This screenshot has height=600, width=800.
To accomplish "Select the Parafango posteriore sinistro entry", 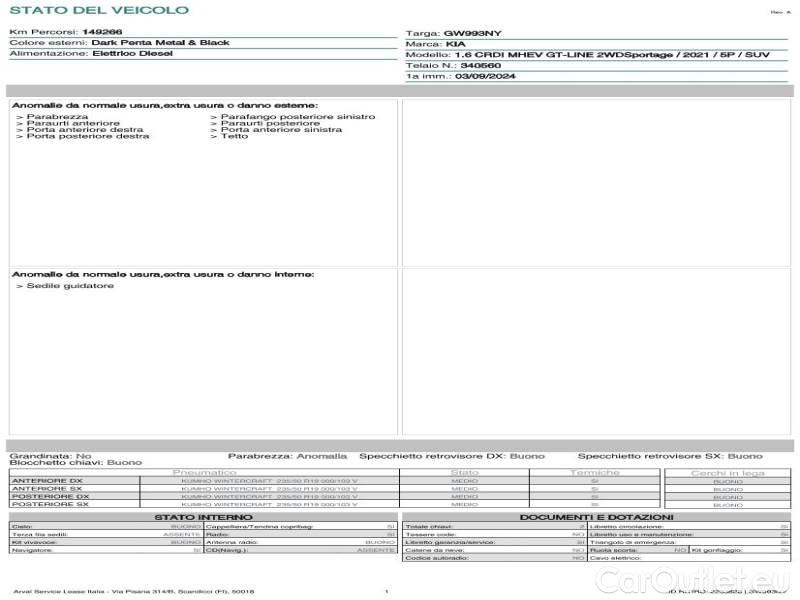I will [292, 117].
